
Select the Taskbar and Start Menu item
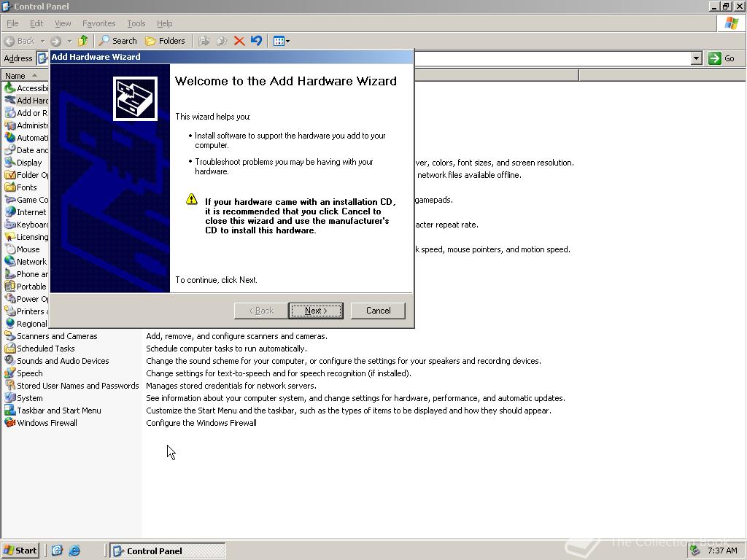coord(53,410)
